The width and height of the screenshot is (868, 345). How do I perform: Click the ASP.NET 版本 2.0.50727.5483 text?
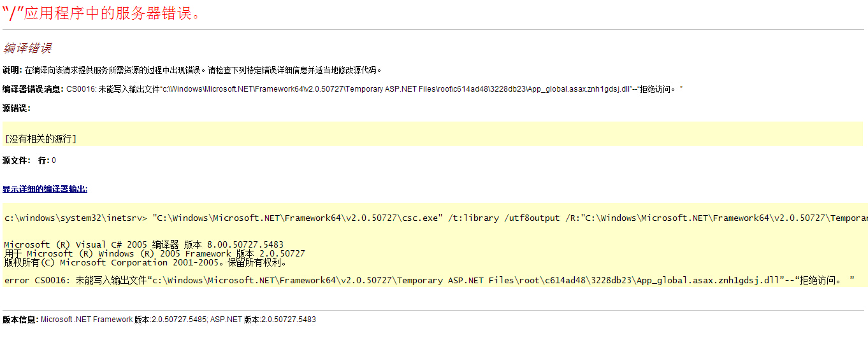click(x=263, y=320)
